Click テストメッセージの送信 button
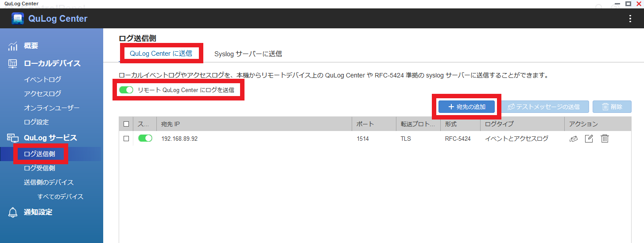The height and width of the screenshot is (243, 644). pos(545,107)
